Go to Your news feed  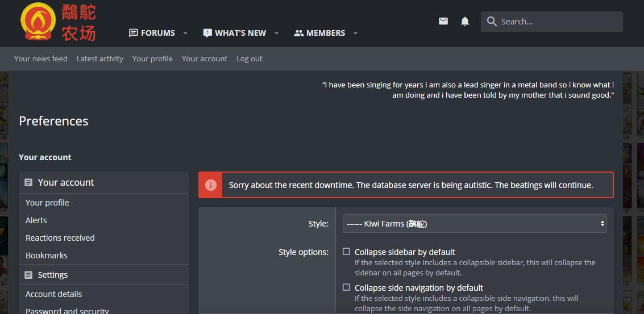(x=41, y=58)
